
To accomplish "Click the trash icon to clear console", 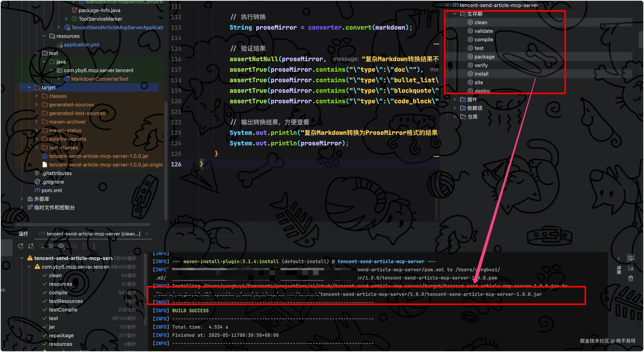I will pyautogui.click(x=631, y=278).
